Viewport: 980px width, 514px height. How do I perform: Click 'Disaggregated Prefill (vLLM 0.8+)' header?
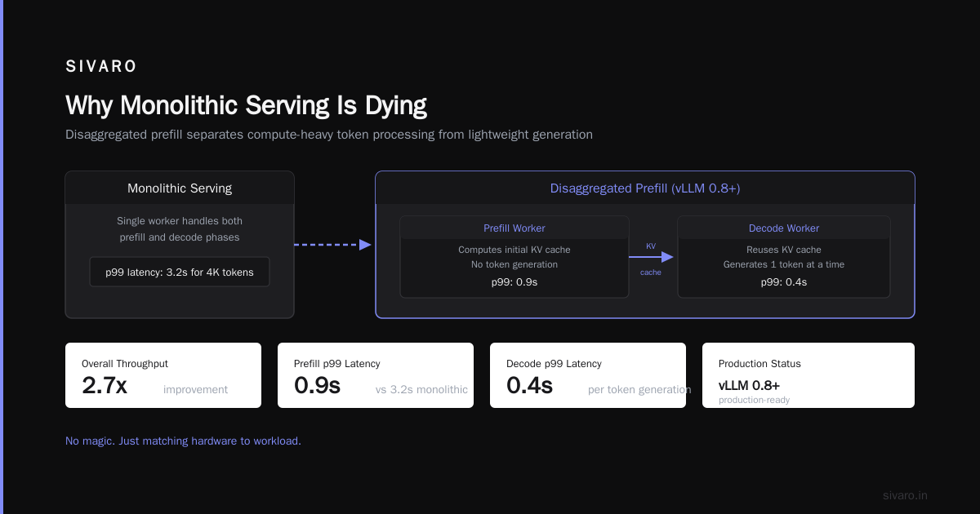point(645,188)
